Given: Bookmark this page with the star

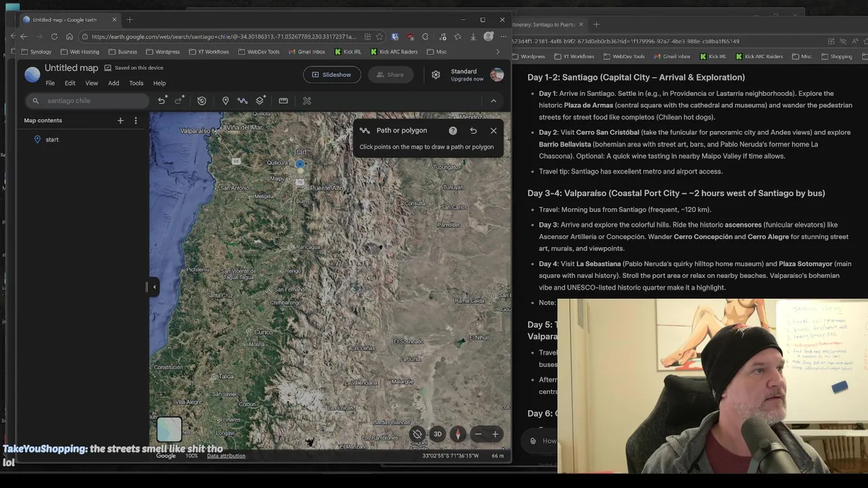Looking at the screenshot, I should pyautogui.click(x=380, y=37).
